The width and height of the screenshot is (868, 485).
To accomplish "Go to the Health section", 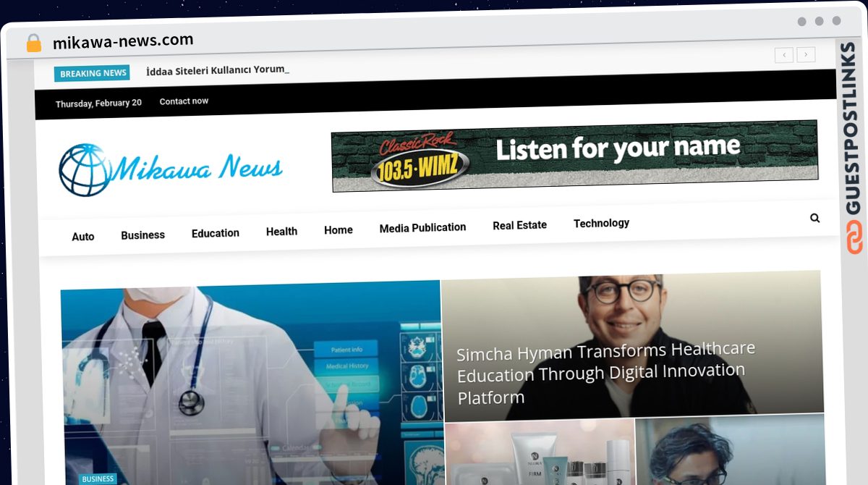I will click(x=281, y=232).
